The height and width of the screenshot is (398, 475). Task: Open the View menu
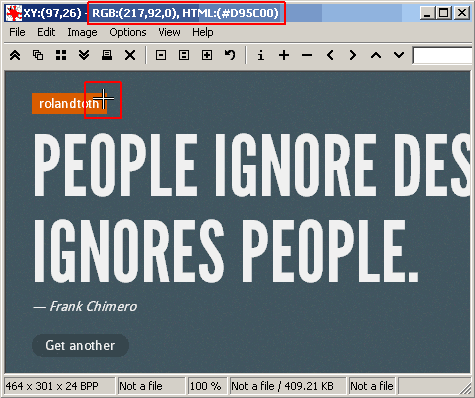(x=169, y=32)
